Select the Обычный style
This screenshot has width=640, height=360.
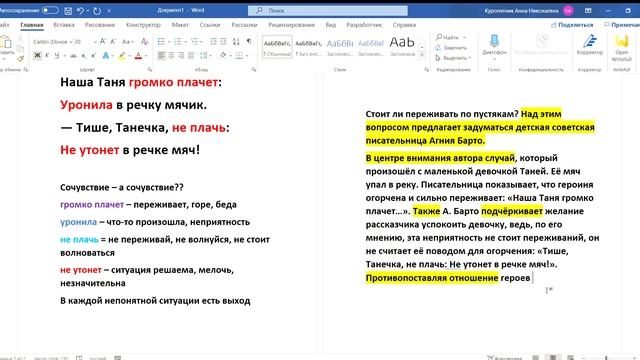(277, 47)
